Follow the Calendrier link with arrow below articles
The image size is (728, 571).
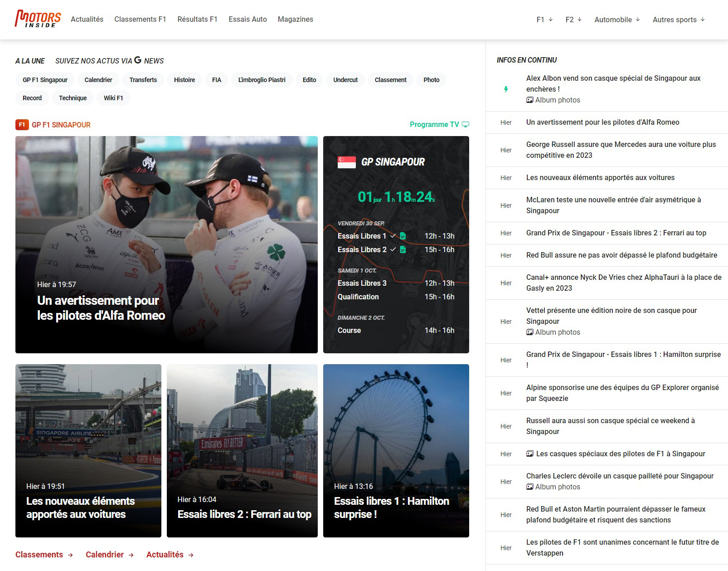pos(110,555)
